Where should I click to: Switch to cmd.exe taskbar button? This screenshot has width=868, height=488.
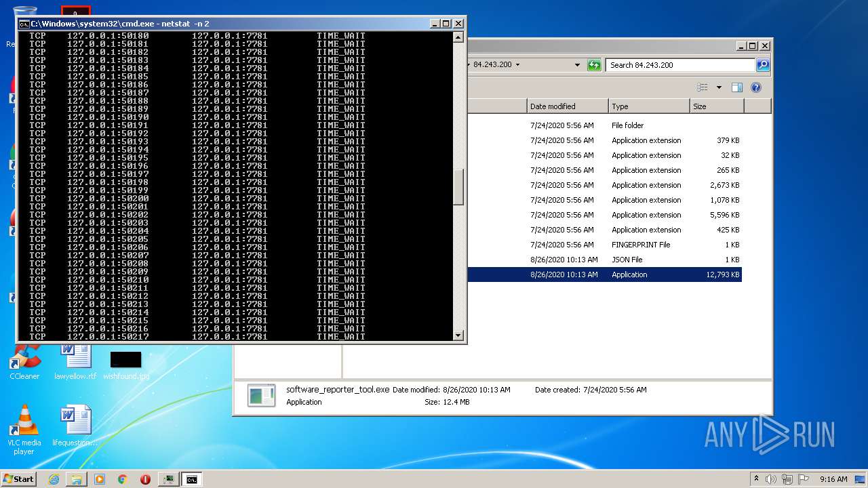(x=192, y=479)
